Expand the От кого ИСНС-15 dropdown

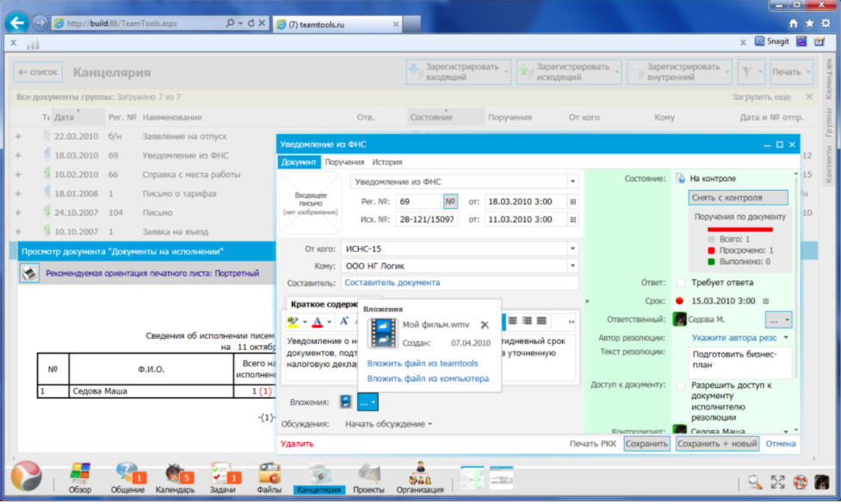point(572,249)
